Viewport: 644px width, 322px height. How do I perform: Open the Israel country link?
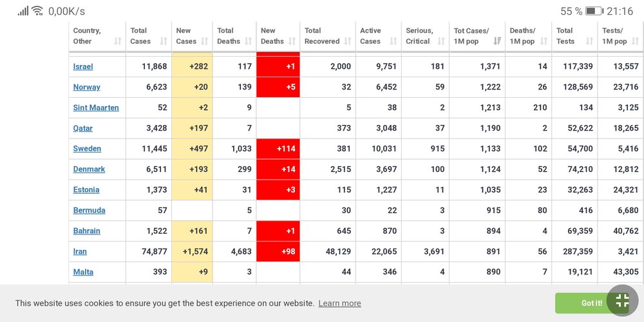point(83,66)
